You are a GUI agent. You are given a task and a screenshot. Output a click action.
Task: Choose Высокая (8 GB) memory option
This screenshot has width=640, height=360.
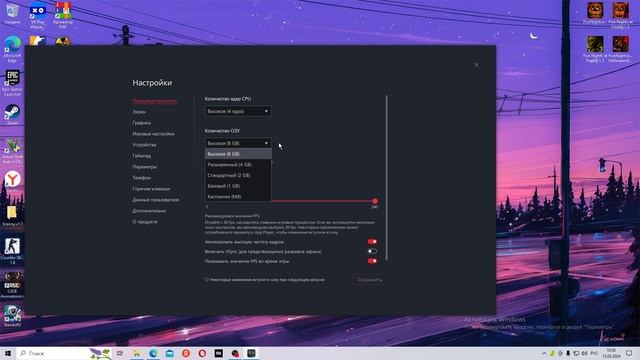pyautogui.click(x=238, y=154)
